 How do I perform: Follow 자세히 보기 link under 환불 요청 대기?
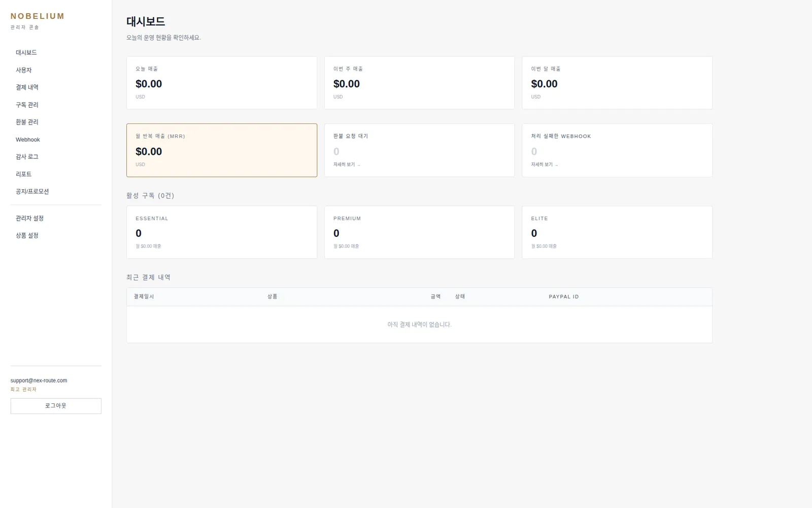[x=347, y=165]
